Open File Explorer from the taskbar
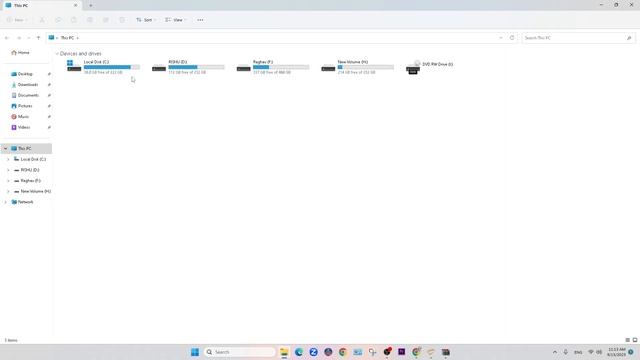 [x=284, y=352]
